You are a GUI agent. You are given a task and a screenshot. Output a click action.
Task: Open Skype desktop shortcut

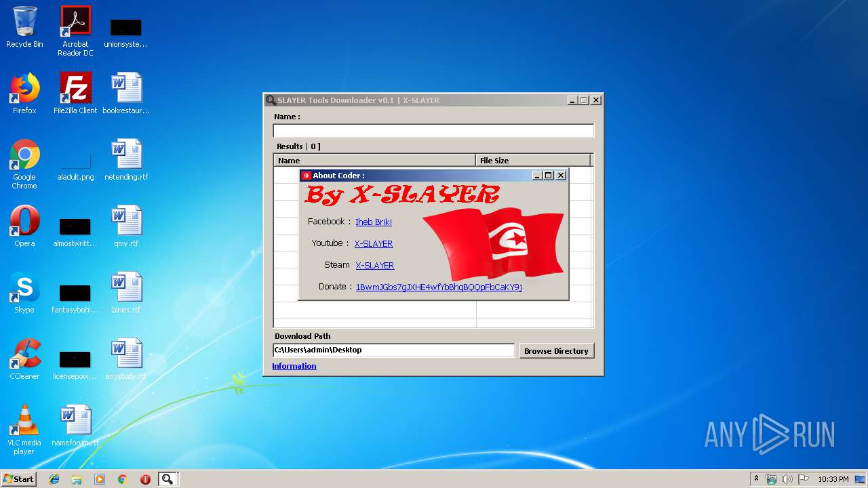pos(24,293)
